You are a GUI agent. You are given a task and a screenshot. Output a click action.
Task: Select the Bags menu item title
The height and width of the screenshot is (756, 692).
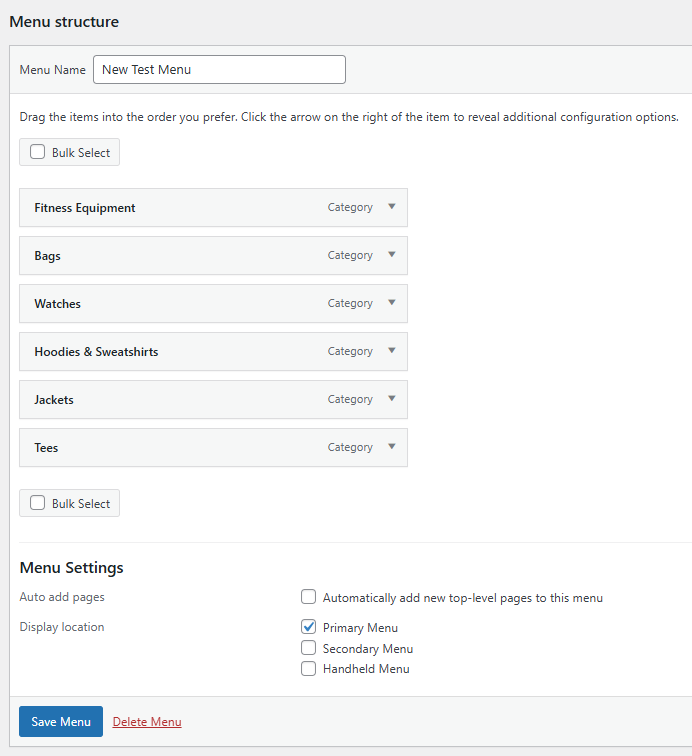click(x=47, y=256)
